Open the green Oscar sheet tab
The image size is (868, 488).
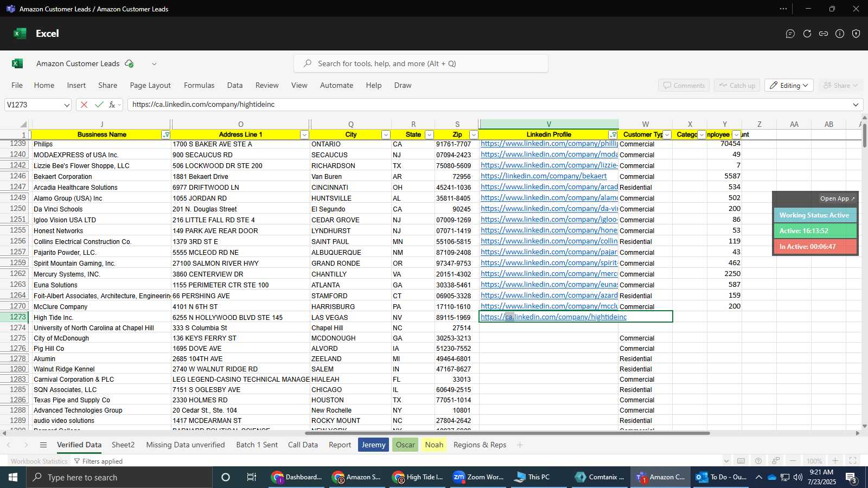tap(405, 445)
